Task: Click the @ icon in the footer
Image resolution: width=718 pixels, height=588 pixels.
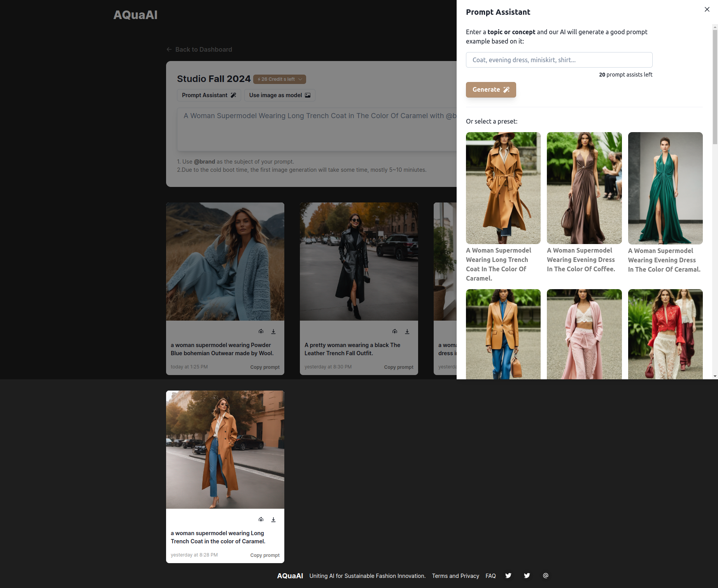Action: coord(546,576)
